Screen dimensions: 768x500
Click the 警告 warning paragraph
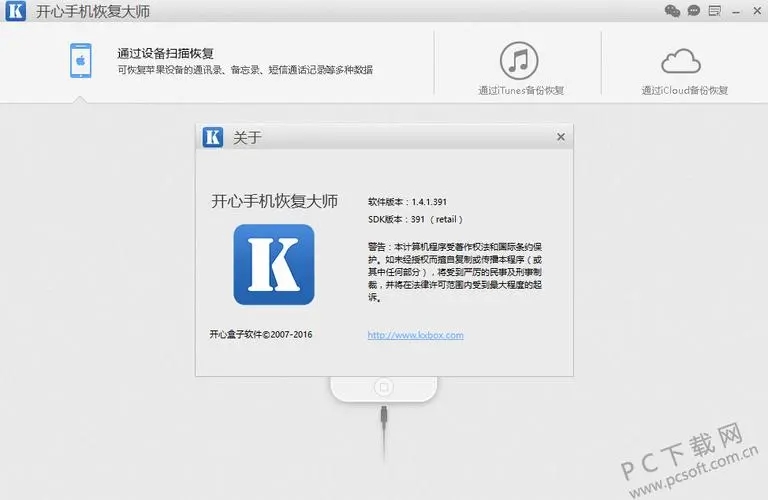(455, 272)
